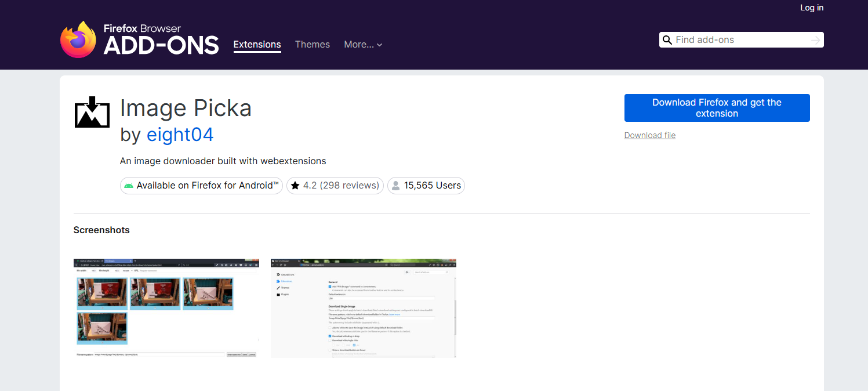Click the search magnifier icon
The height and width of the screenshot is (391, 868).
(667, 40)
